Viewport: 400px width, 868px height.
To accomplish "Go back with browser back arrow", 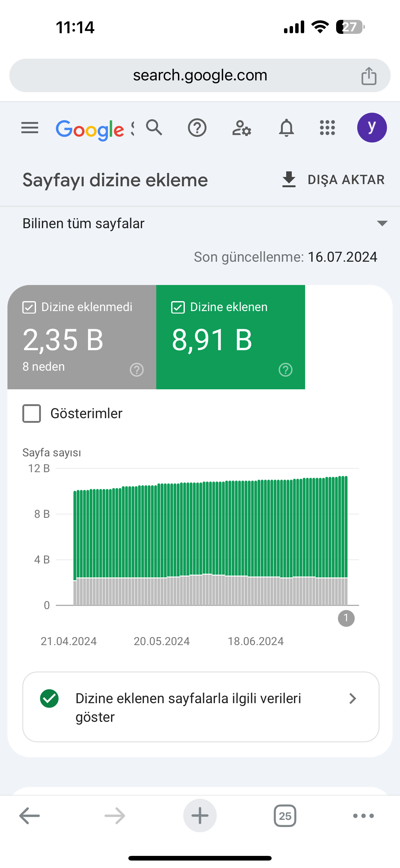I will click(30, 816).
